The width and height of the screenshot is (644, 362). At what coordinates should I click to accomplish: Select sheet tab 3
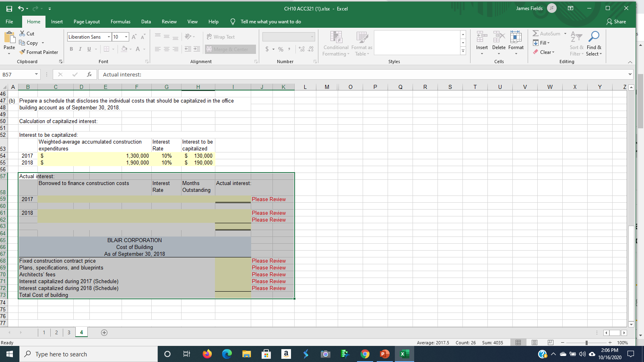(x=69, y=332)
